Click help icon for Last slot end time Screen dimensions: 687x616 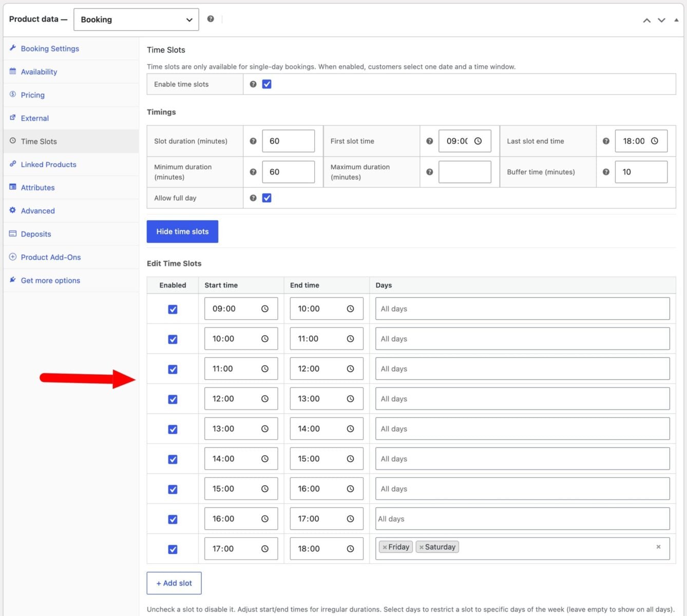point(606,141)
